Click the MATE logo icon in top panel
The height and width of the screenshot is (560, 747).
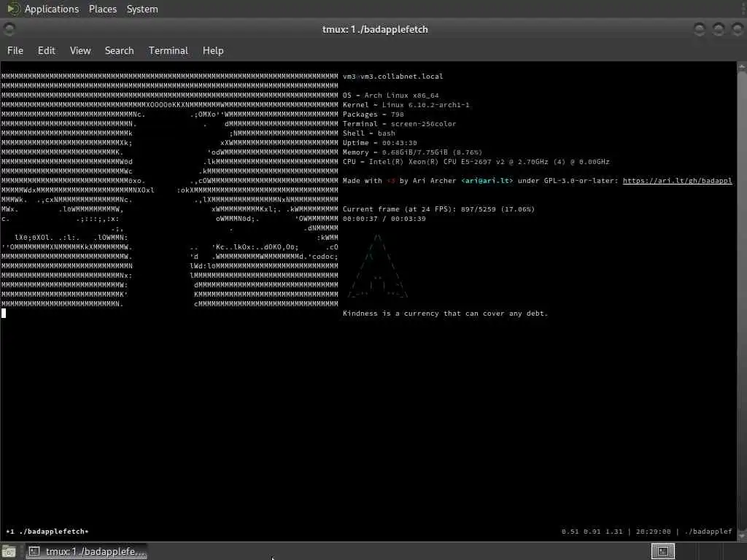(13, 9)
